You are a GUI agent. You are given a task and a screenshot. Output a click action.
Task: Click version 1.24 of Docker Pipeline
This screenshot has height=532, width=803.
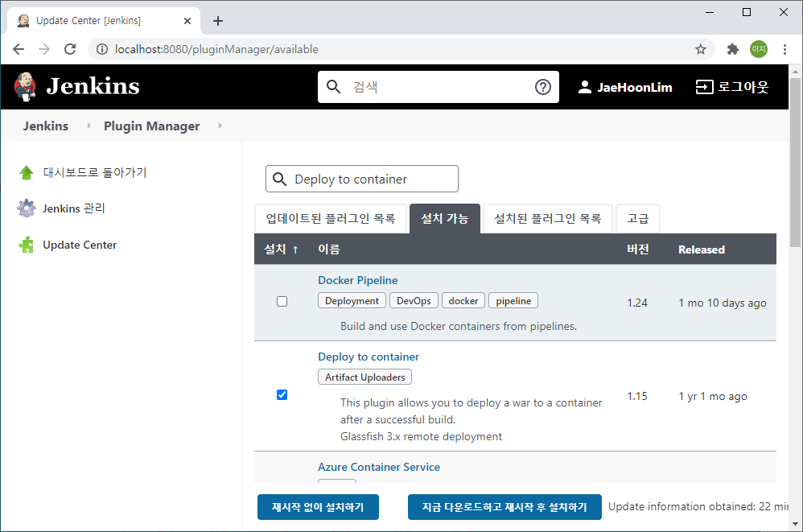tap(637, 303)
